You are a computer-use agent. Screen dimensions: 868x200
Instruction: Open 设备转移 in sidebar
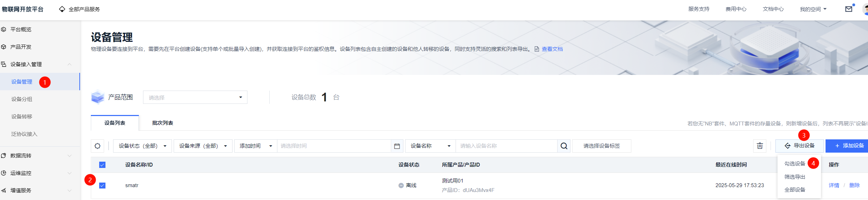[x=22, y=116]
